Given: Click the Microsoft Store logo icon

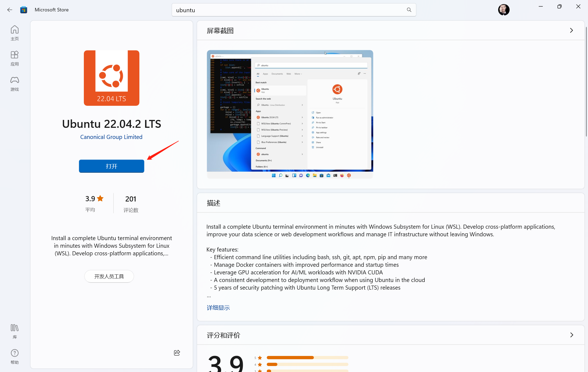Looking at the screenshot, I should 24,10.
